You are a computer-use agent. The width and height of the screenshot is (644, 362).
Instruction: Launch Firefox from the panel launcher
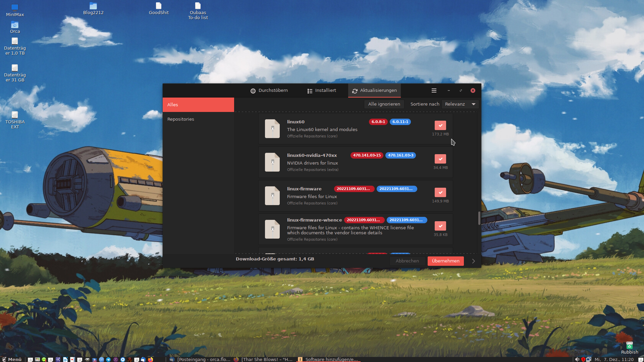coord(151,359)
